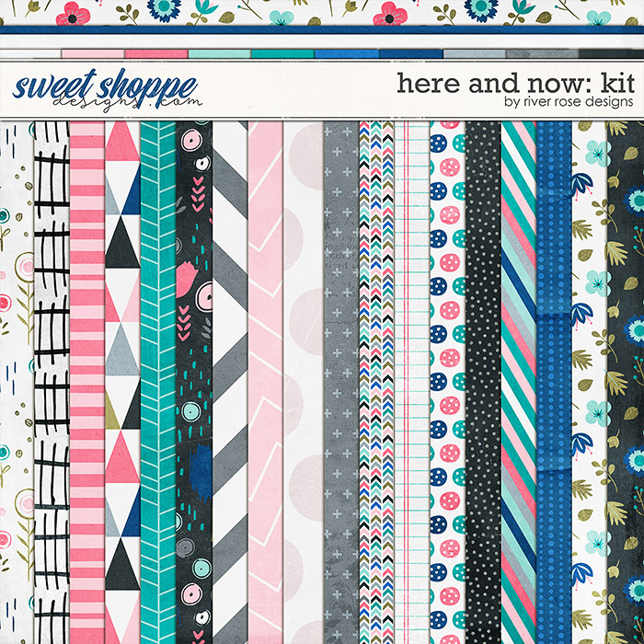Click the 'by river rose designs' text
644x644 pixels.
569,102
